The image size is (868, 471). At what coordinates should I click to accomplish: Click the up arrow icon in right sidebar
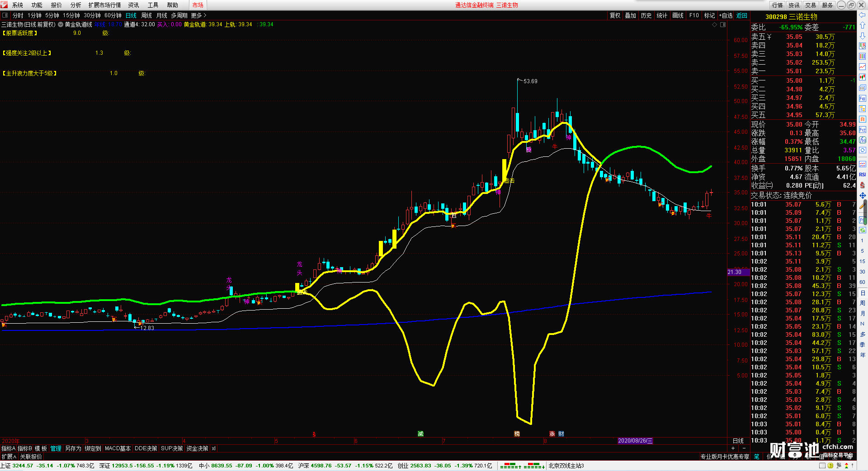863,26
